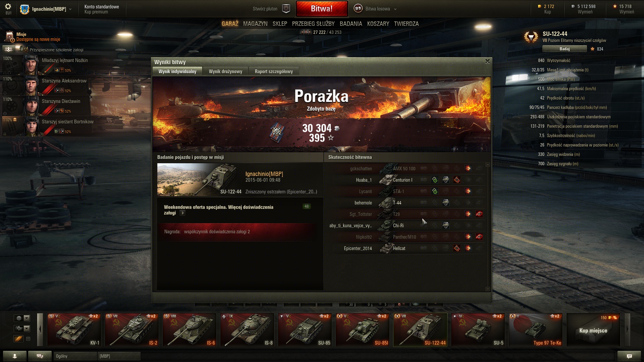Screen dimensions: 644x362
Task: Toggle accelerated crew training checkbox
Action: click(x=26, y=50)
